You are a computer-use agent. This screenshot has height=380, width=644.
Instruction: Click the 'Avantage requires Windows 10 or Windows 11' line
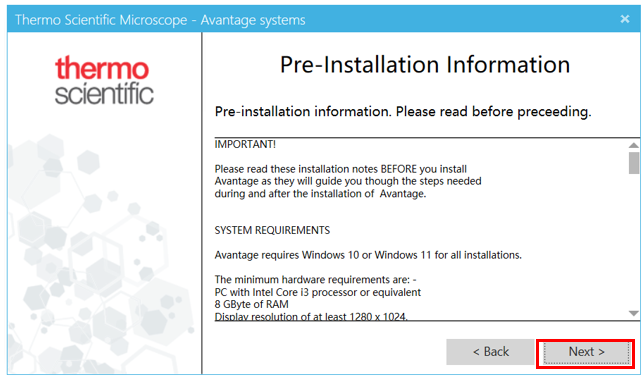click(368, 255)
